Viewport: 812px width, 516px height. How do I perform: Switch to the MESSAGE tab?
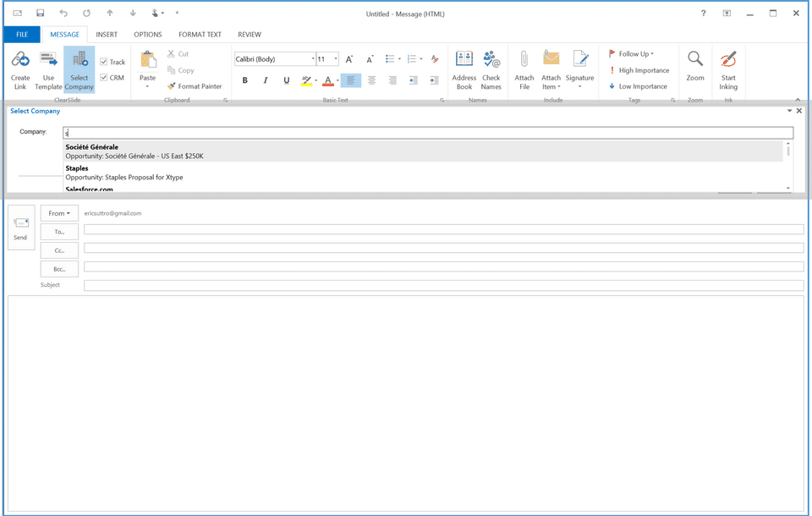point(65,34)
